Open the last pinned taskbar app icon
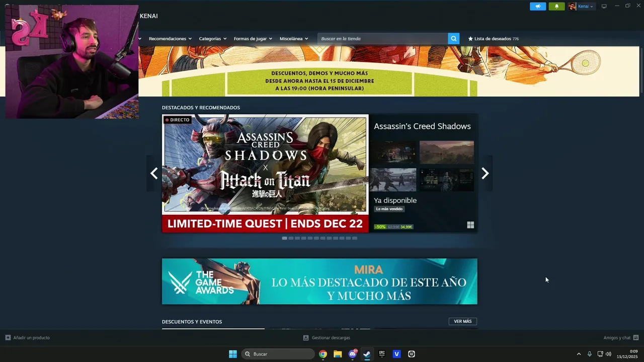Viewport: 644px width, 362px height. pos(412,354)
